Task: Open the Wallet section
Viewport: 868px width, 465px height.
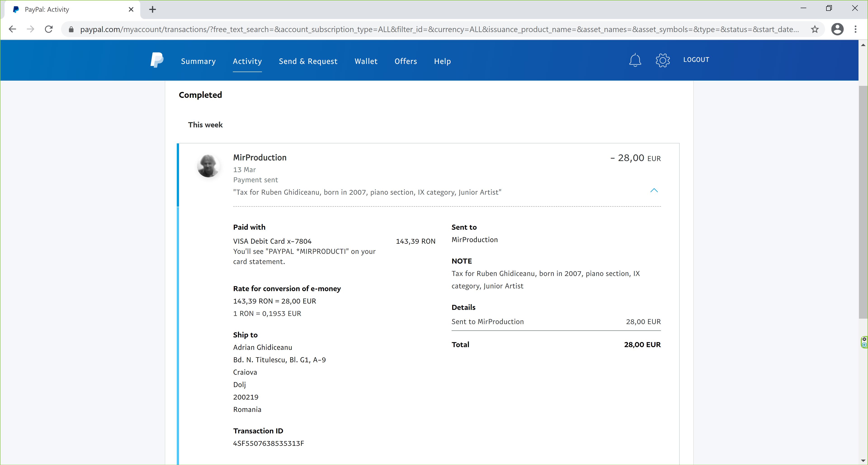Action: 366,61
